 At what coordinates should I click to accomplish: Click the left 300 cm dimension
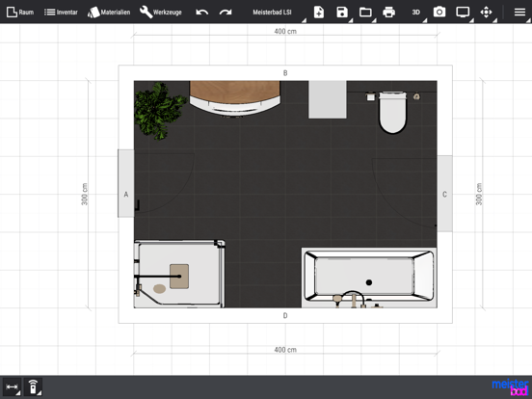(x=85, y=194)
